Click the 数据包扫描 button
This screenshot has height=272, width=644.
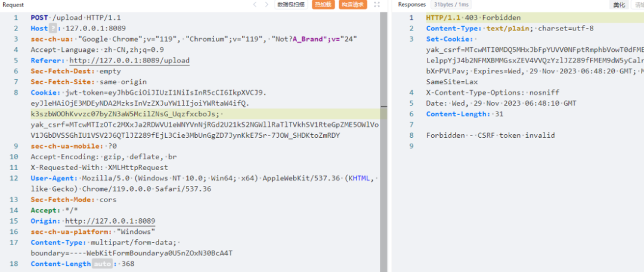click(x=291, y=5)
